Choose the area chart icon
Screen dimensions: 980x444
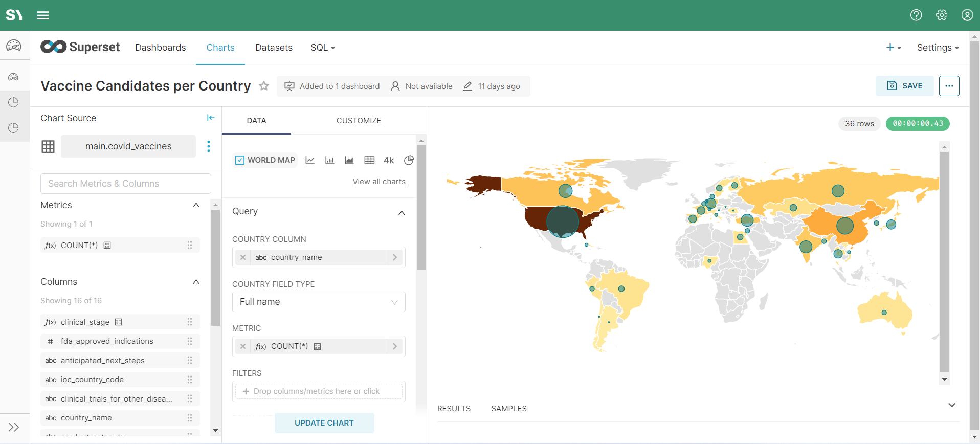[349, 160]
